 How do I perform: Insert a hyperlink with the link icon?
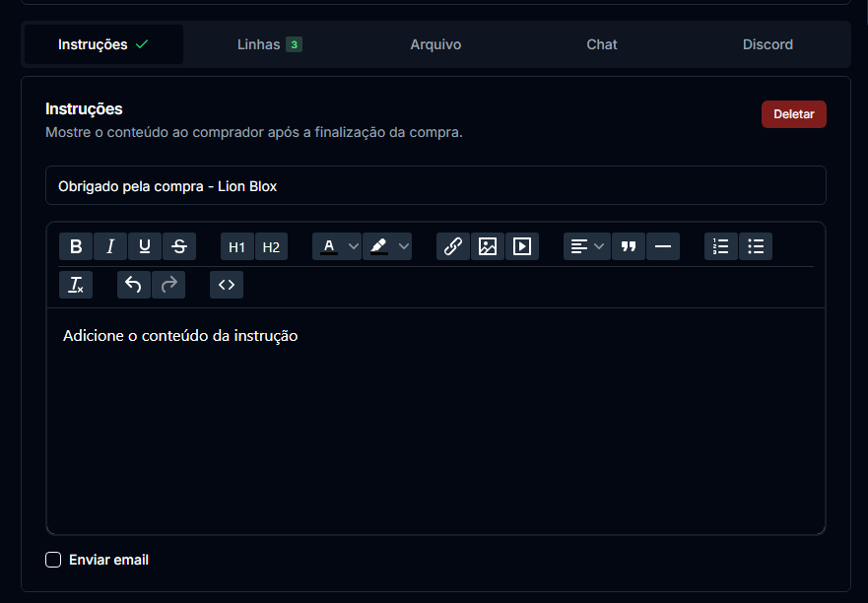453,246
